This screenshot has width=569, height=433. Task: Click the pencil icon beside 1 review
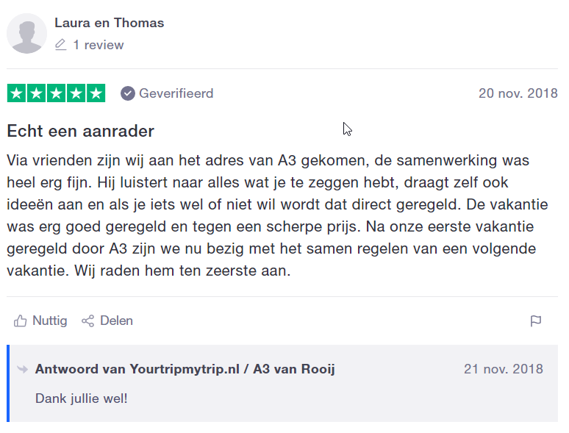click(x=61, y=45)
